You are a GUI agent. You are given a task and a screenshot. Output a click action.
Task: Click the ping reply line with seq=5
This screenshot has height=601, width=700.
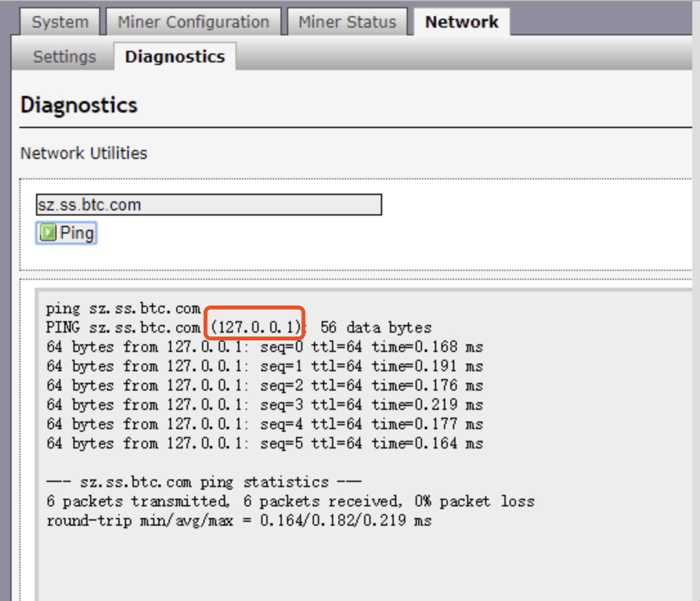pos(264,443)
